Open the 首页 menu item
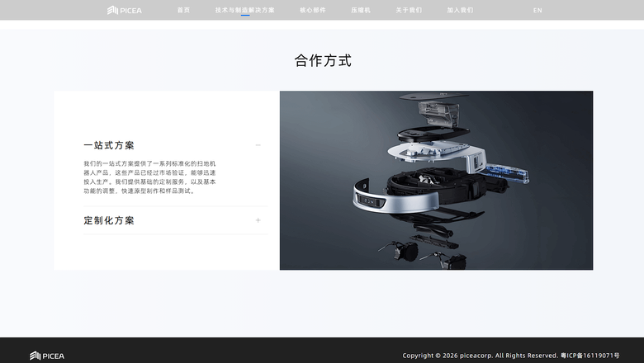The width and height of the screenshot is (644, 363). click(183, 10)
